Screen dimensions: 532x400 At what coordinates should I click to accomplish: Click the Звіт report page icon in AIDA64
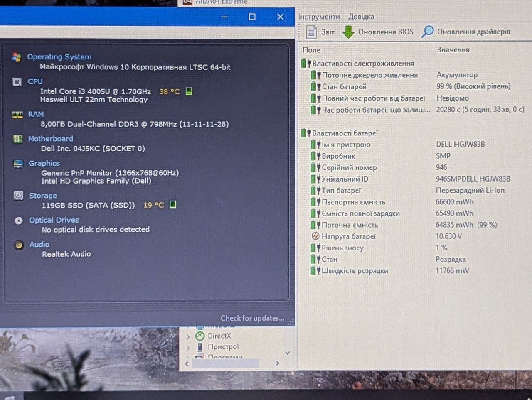[x=311, y=32]
